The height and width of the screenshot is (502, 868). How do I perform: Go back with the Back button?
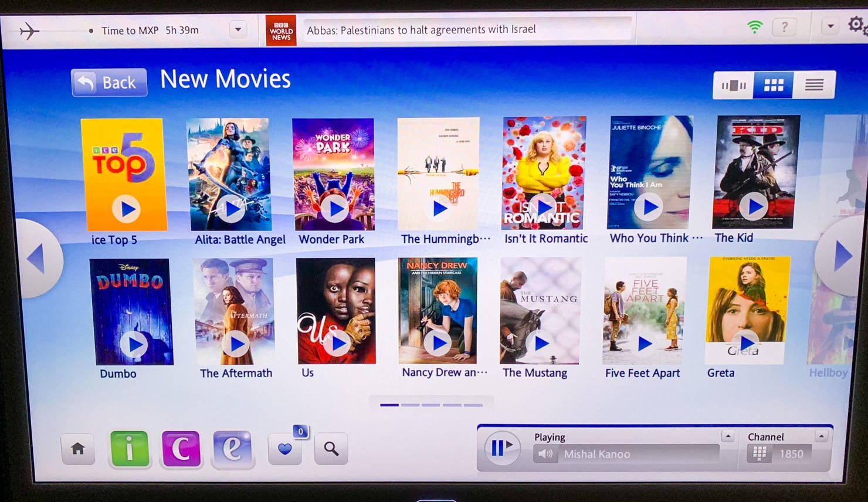109,82
